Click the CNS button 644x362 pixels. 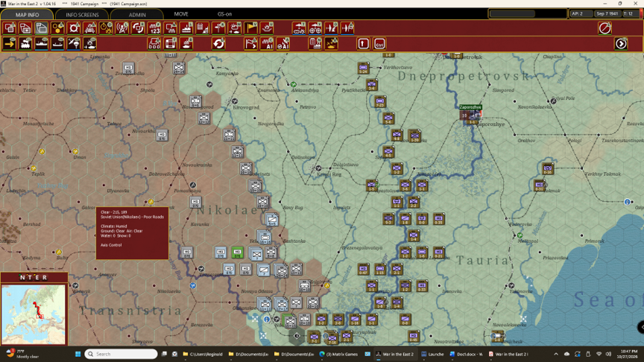coord(379,43)
